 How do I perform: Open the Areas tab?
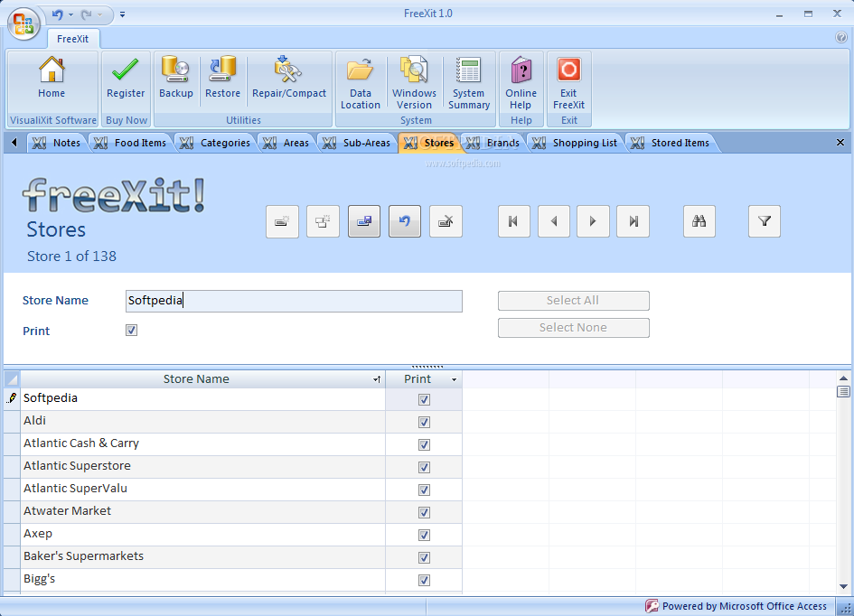pos(286,143)
